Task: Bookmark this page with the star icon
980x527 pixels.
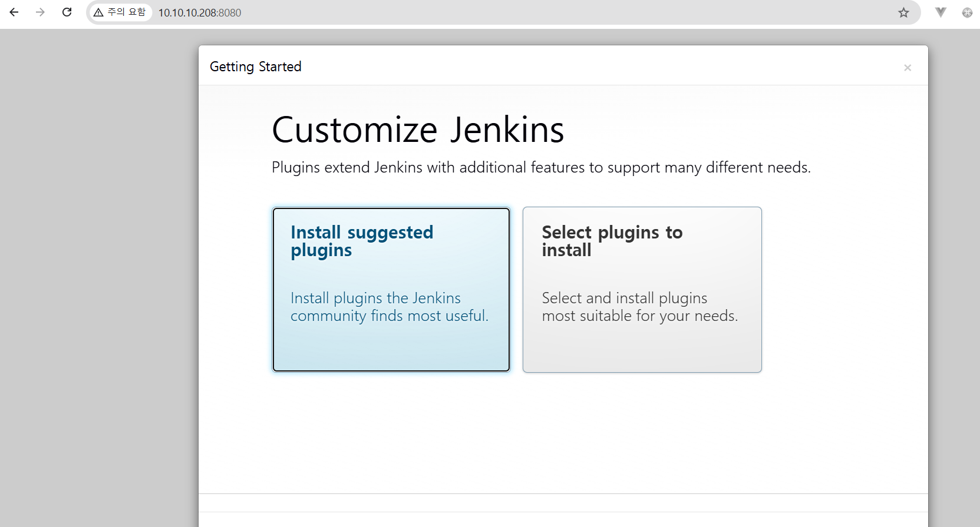Action: 903,13
